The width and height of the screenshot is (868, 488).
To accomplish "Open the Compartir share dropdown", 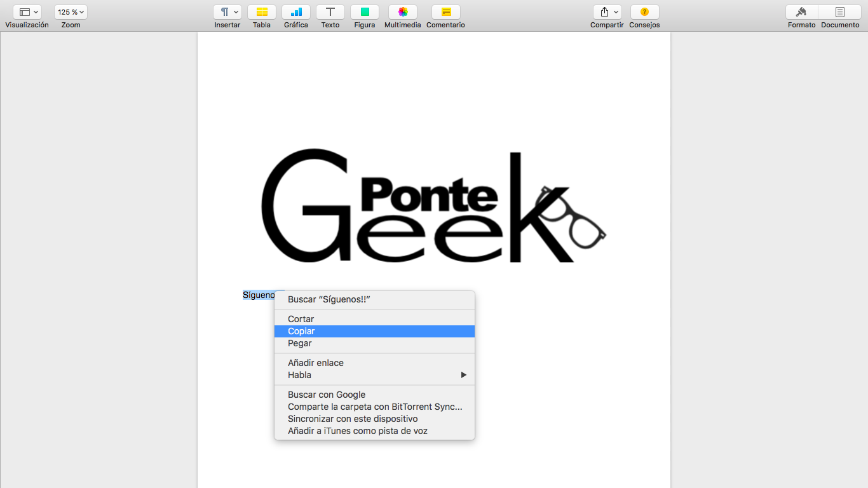I will (607, 12).
